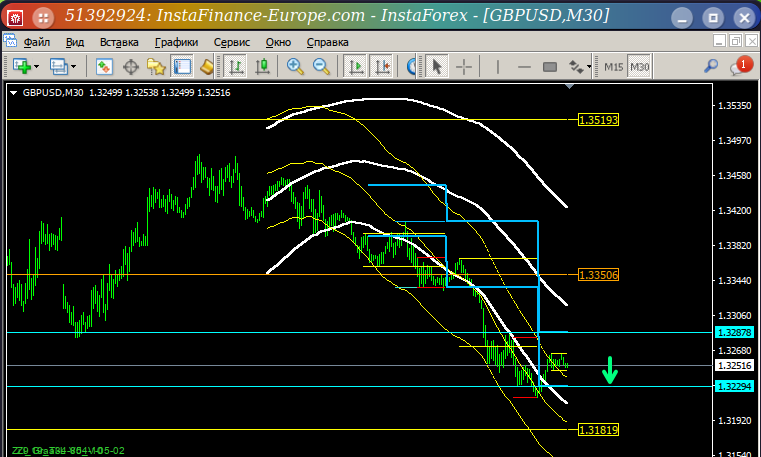
Task: Open the Market Watch panel icon
Action: click(x=104, y=66)
